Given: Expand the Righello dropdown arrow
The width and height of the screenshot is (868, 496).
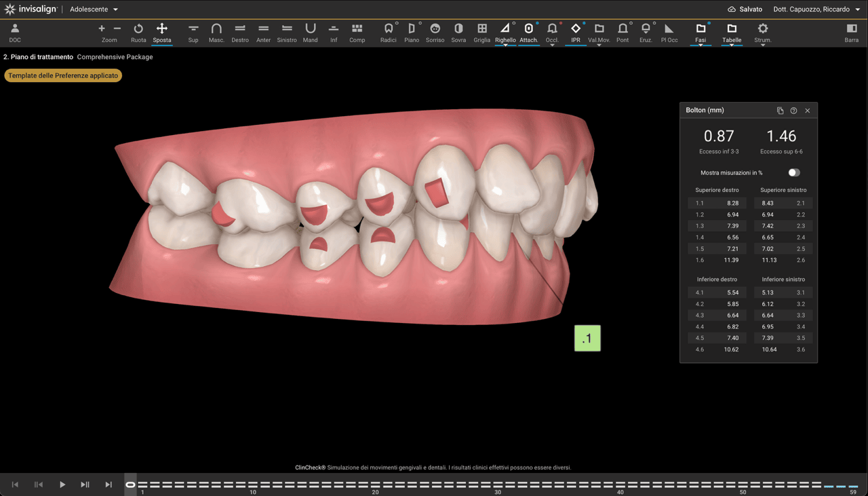Looking at the screenshot, I should [x=505, y=45].
